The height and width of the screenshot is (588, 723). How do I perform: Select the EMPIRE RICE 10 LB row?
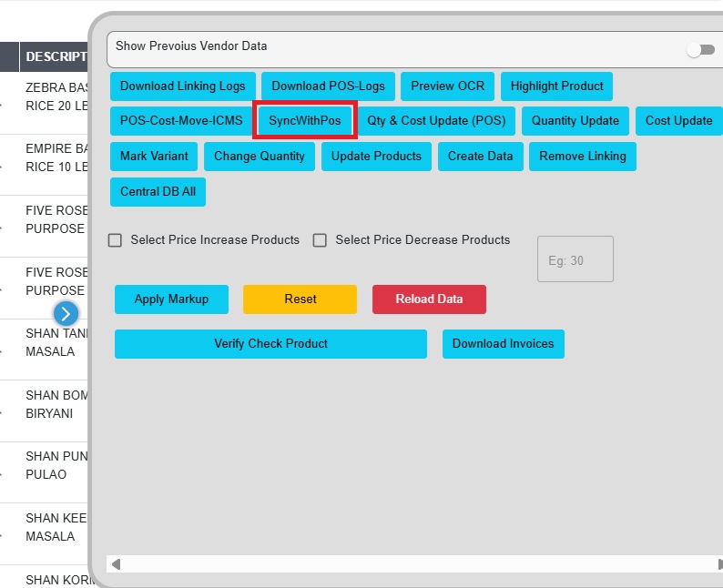44,165
